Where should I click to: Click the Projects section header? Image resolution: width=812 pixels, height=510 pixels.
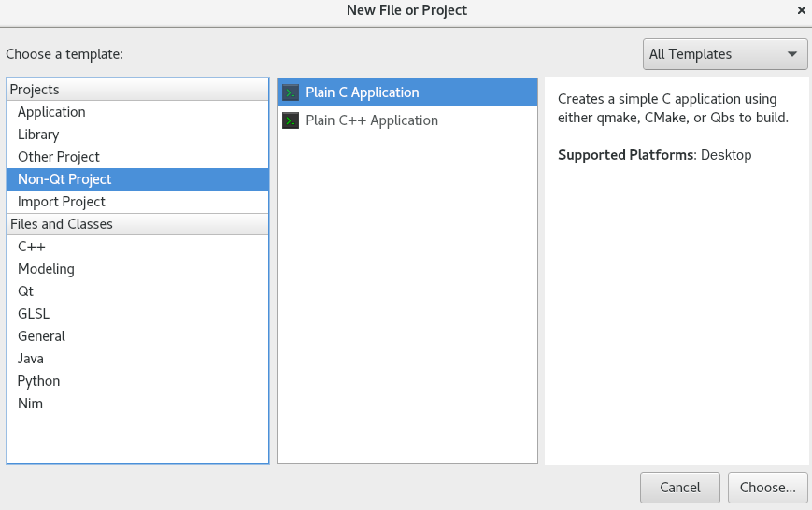tap(137, 90)
